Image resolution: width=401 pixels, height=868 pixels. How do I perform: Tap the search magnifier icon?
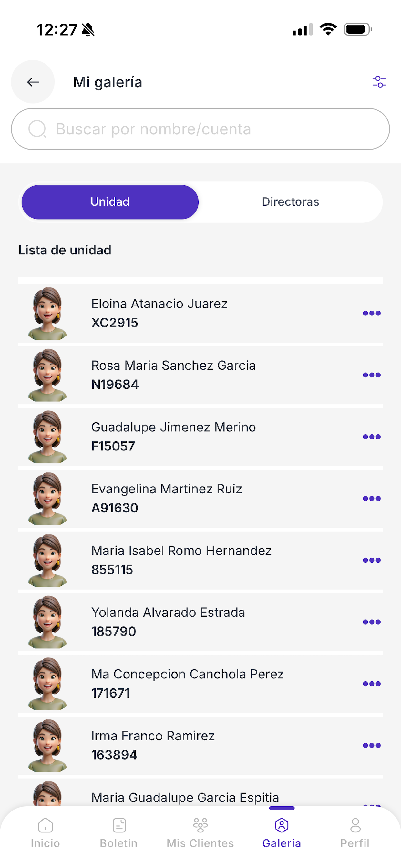pyautogui.click(x=37, y=129)
